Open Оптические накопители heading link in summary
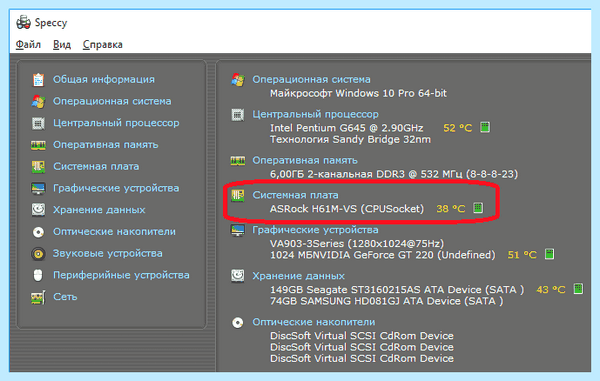Viewport: 600px width, 381px height. click(x=314, y=322)
